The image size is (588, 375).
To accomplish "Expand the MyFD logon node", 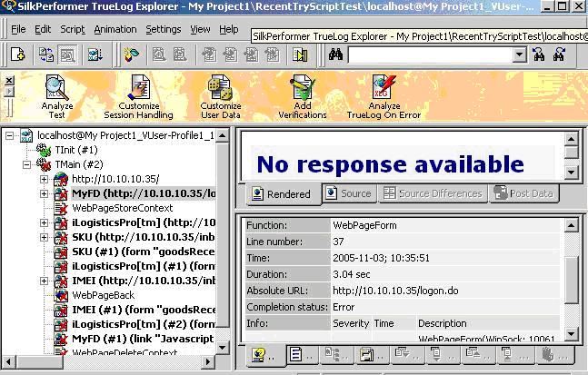I will point(44,193).
